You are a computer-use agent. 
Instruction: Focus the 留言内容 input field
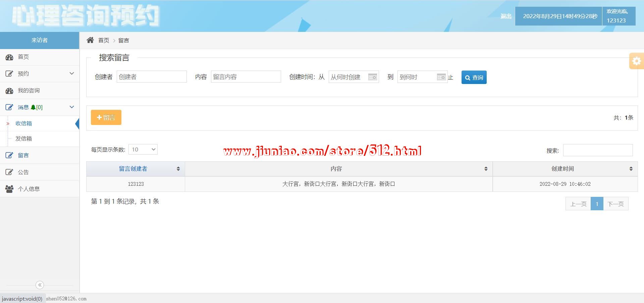246,77
